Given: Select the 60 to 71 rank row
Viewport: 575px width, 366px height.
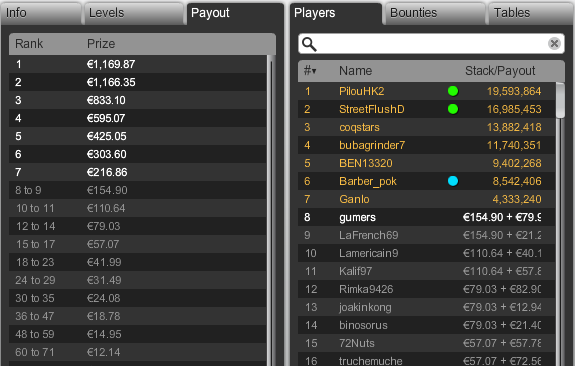Looking at the screenshot, I should (x=138, y=352).
